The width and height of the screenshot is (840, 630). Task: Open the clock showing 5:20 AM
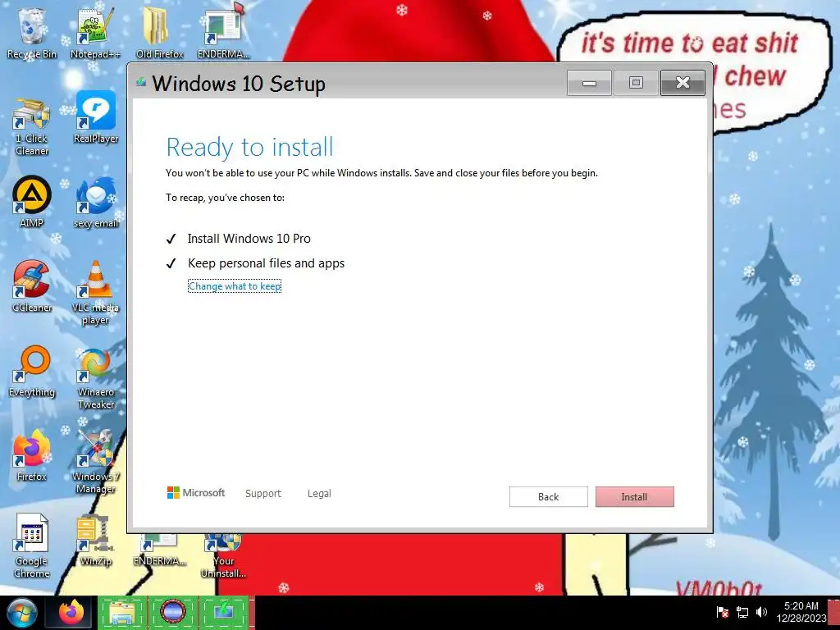tap(801, 612)
